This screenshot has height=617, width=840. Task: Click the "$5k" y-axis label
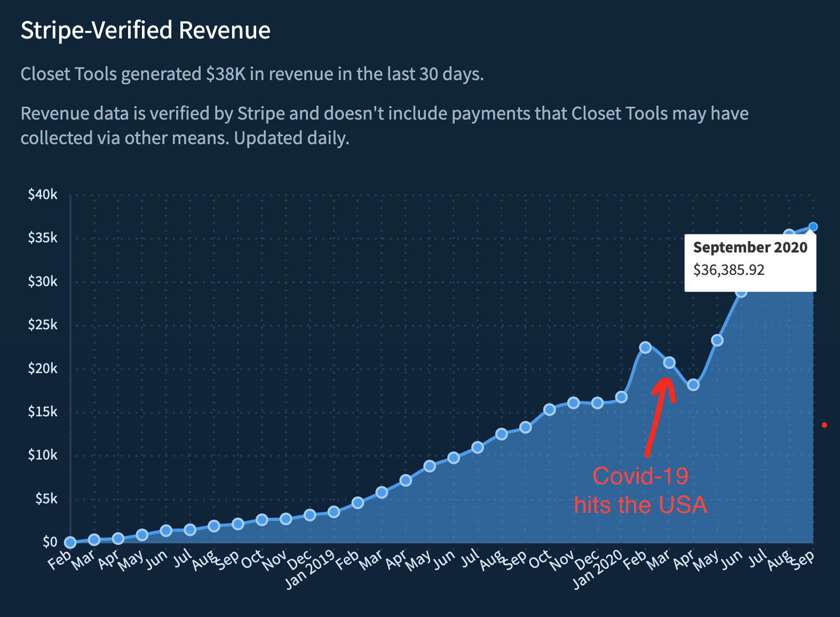[x=46, y=499]
